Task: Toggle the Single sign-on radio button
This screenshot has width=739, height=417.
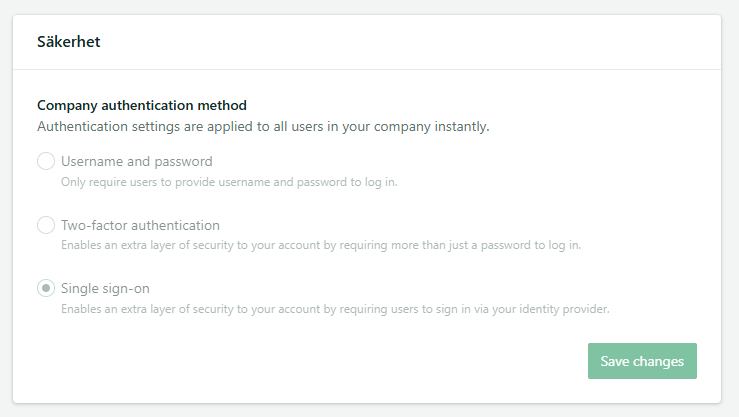Action: (x=46, y=288)
